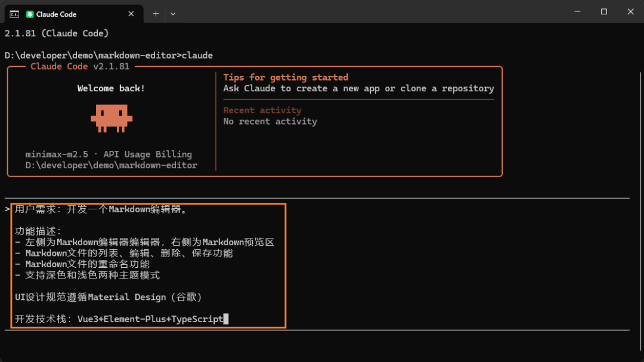
Task: Click the orange Claude mascot artwork
Action: tap(111, 117)
